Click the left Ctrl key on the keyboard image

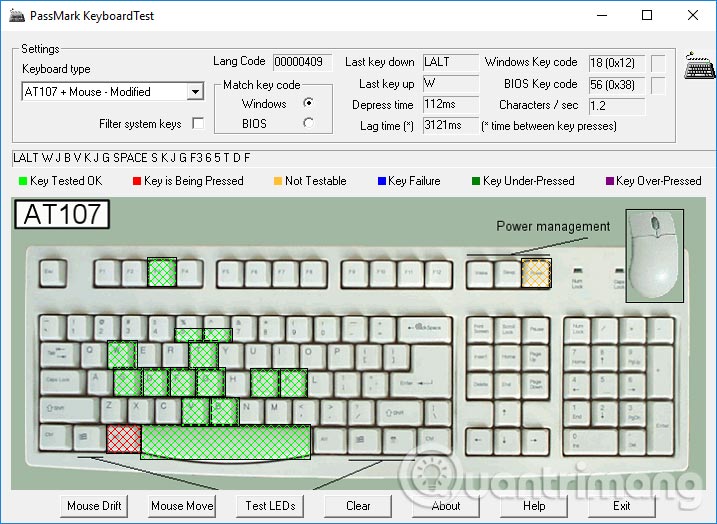coord(56,438)
